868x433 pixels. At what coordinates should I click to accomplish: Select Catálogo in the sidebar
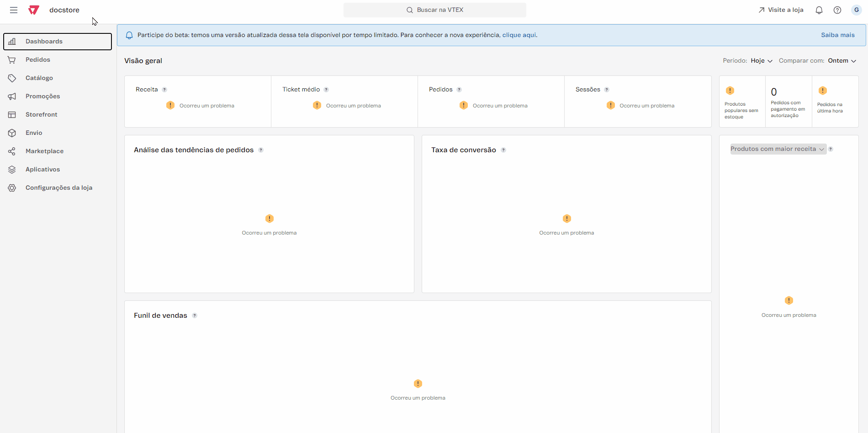[x=39, y=78]
